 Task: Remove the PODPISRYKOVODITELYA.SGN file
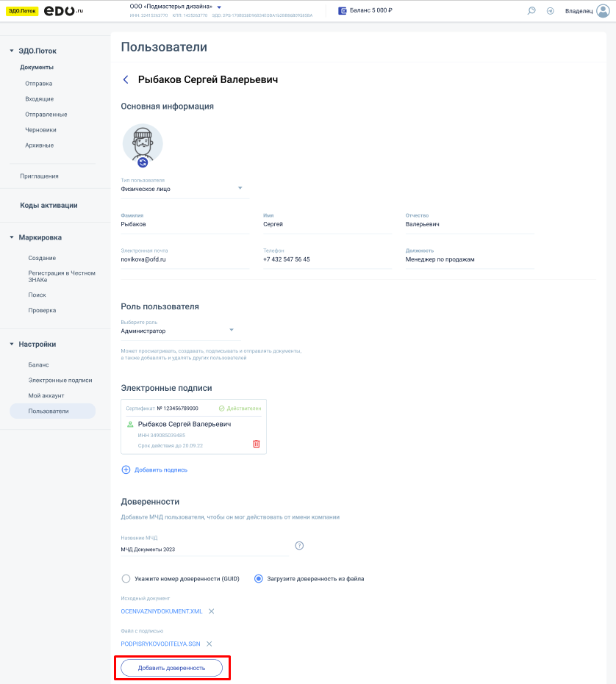pyautogui.click(x=209, y=644)
